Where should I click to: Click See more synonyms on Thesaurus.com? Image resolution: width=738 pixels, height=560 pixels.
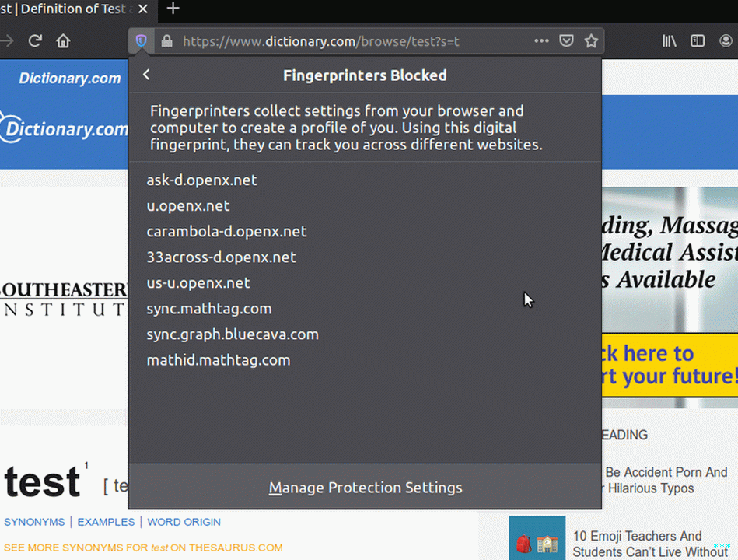[143, 548]
